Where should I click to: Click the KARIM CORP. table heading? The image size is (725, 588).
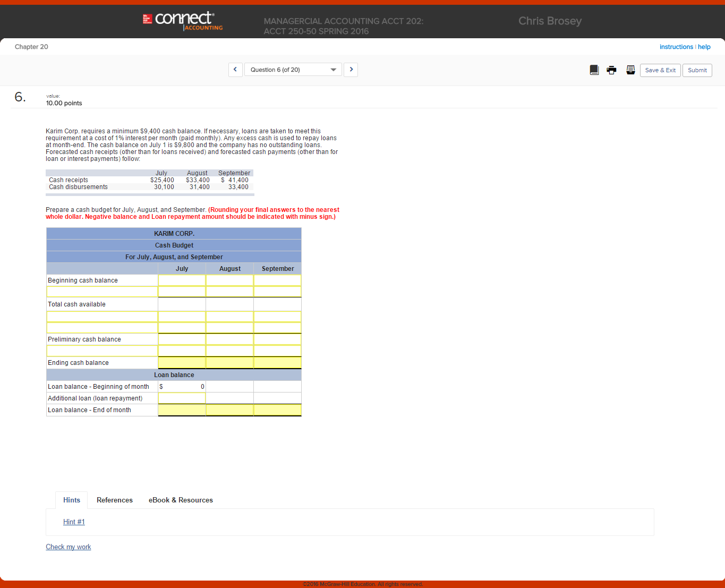174,234
